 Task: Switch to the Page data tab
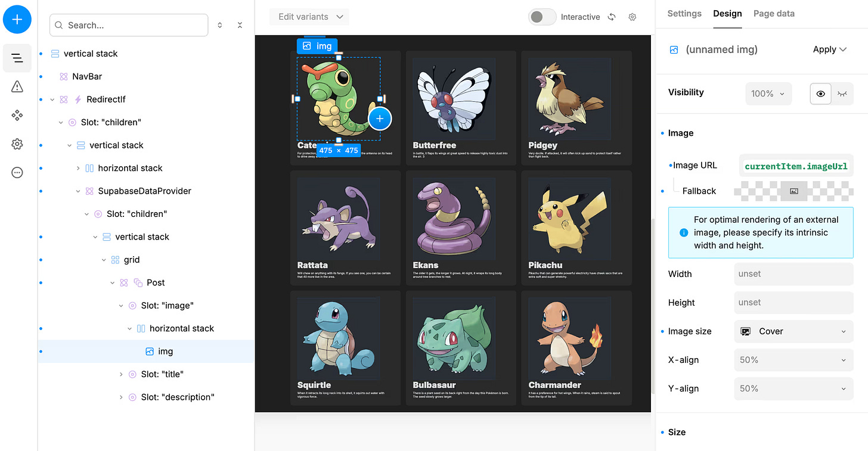[774, 14]
